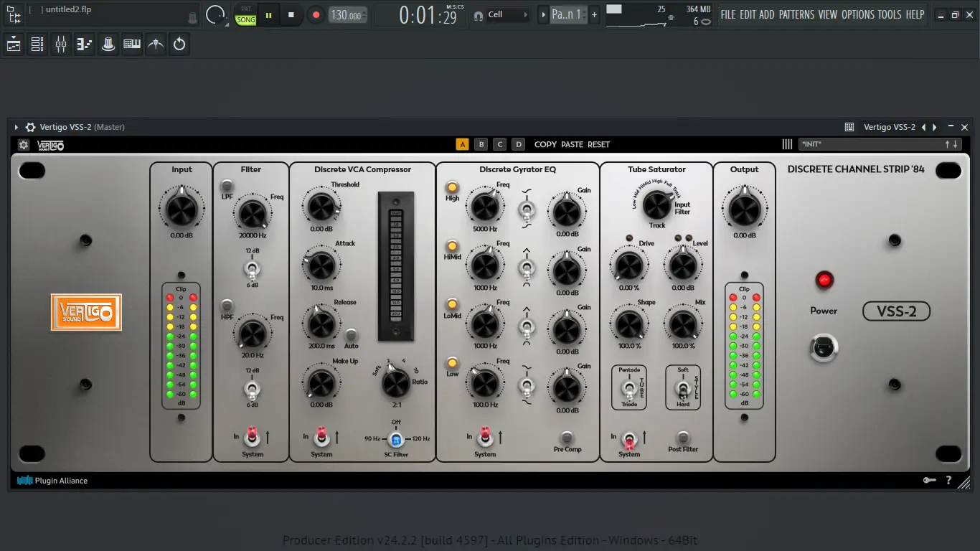Click the compressor Threshold knob
Viewport: 980px width, 551px height.
(321, 207)
